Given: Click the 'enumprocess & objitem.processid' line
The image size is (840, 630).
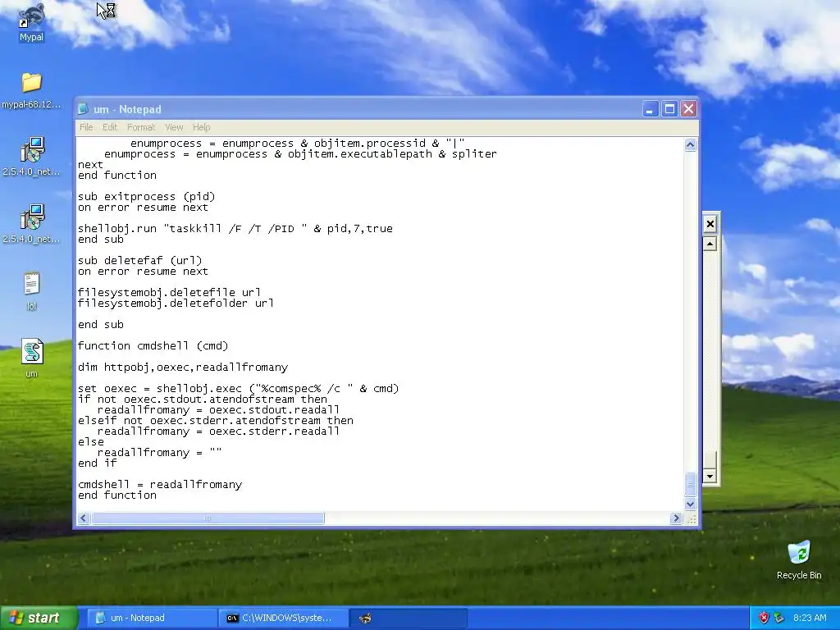Looking at the screenshot, I should (297, 143).
